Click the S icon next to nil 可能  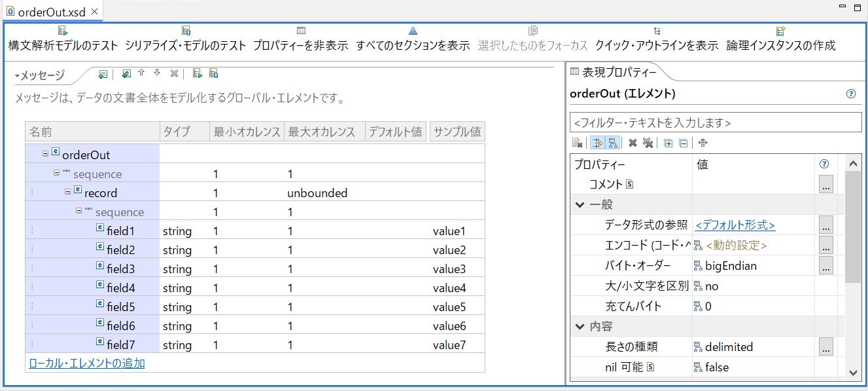pyautogui.click(x=651, y=367)
